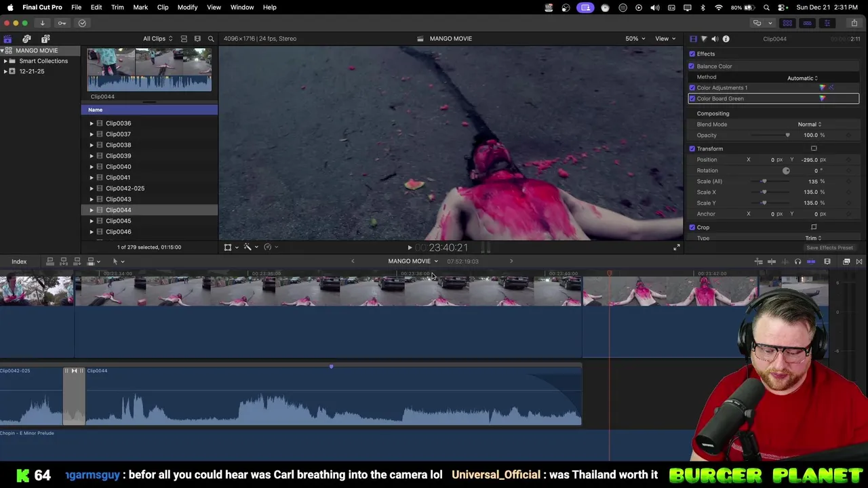Uncheck Color Board Green effect

coord(692,98)
